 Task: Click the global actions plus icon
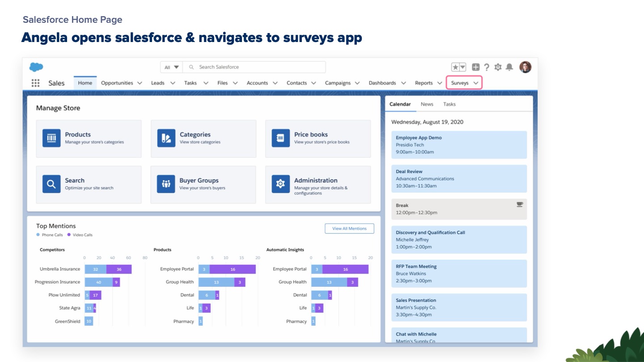(476, 67)
